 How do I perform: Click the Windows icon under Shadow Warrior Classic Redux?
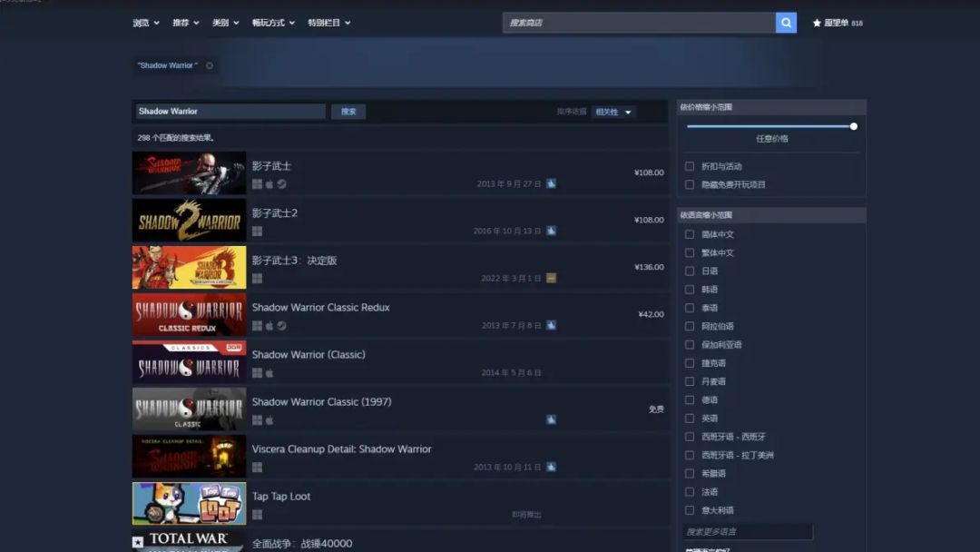(257, 326)
